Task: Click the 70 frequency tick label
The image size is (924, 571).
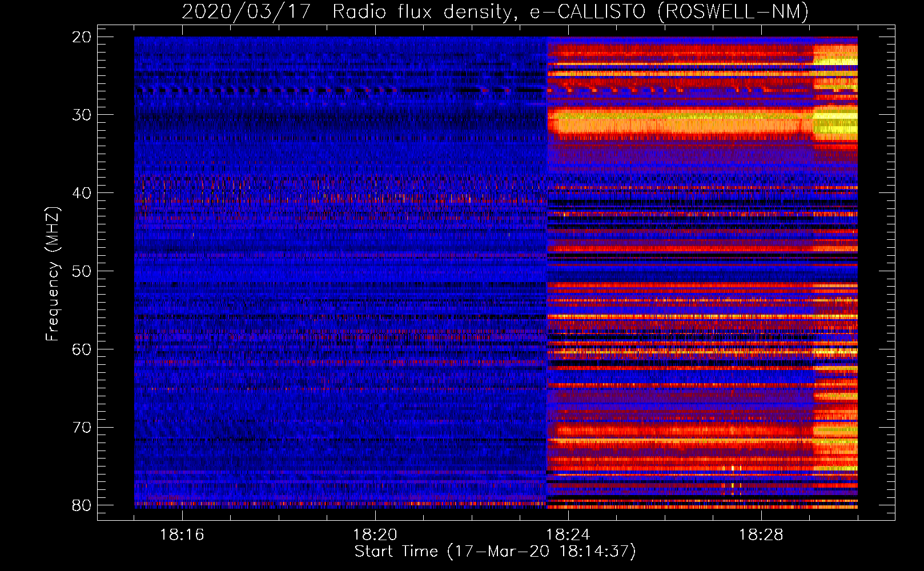Action: tap(82, 428)
